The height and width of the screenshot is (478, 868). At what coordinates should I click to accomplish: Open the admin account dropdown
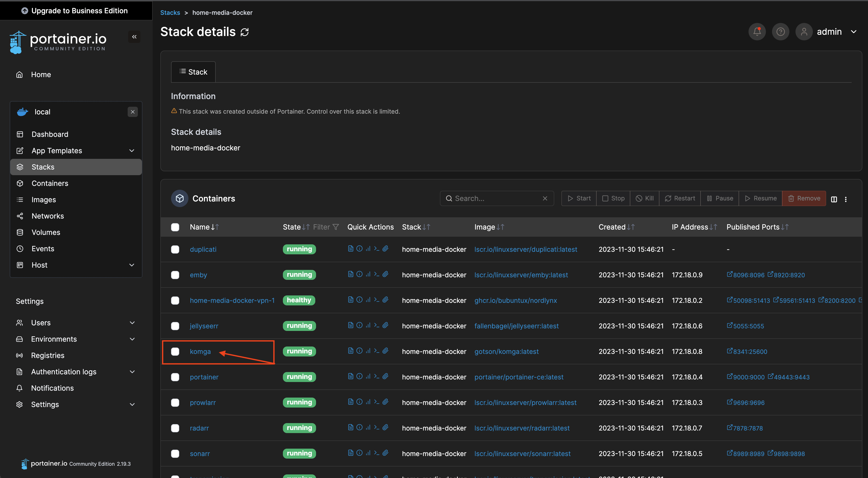(853, 32)
